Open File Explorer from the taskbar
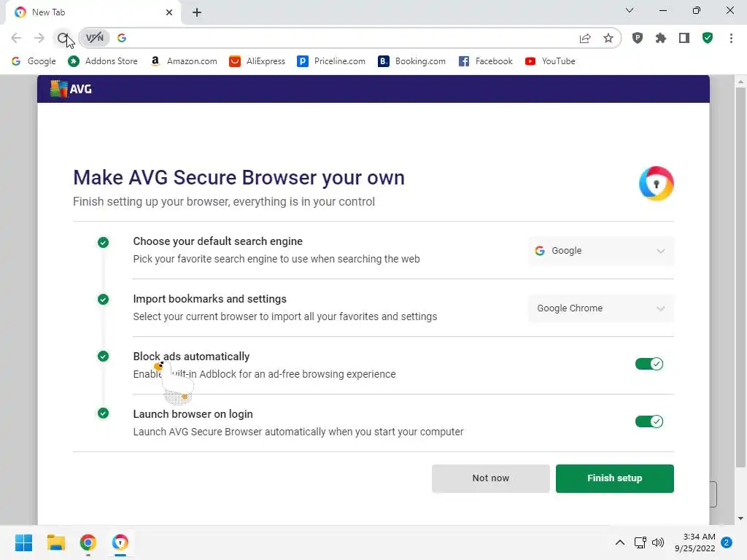The height and width of the screenshot is (560, 747). 56,542
